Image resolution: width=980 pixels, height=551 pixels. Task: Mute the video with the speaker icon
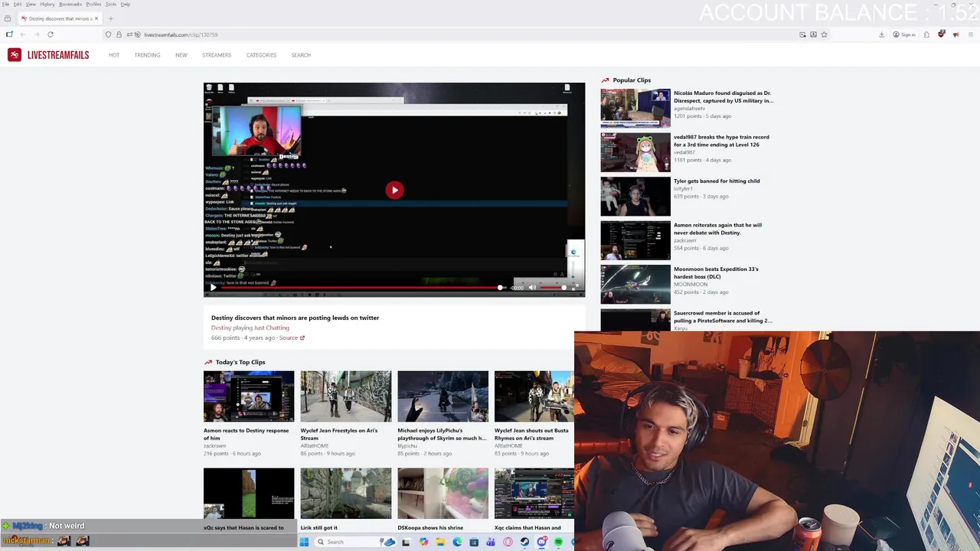tap(532, 288)
